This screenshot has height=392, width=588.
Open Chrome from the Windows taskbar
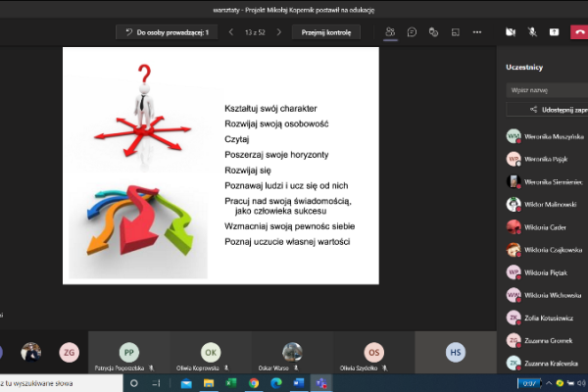pos(253,383)
